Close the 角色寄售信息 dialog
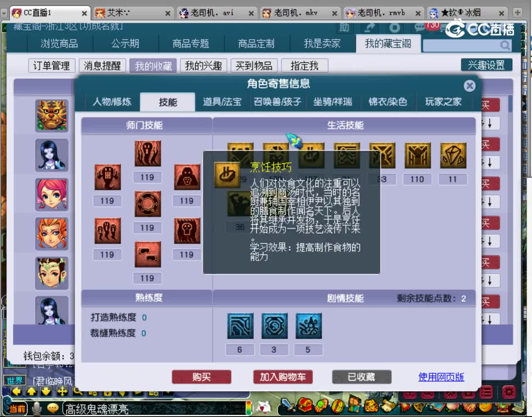The height and width of the screenshot is (417, 532). [x=470, y=86]
